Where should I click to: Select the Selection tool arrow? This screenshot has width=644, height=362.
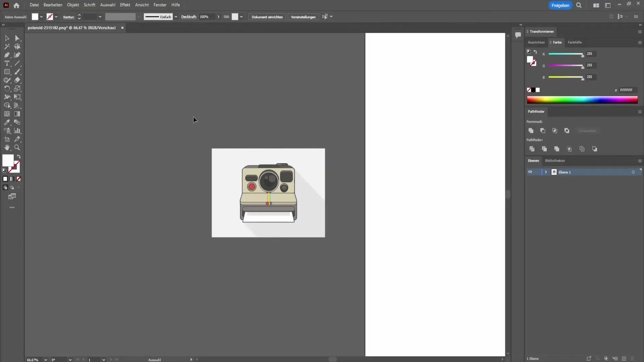(7, 38)
